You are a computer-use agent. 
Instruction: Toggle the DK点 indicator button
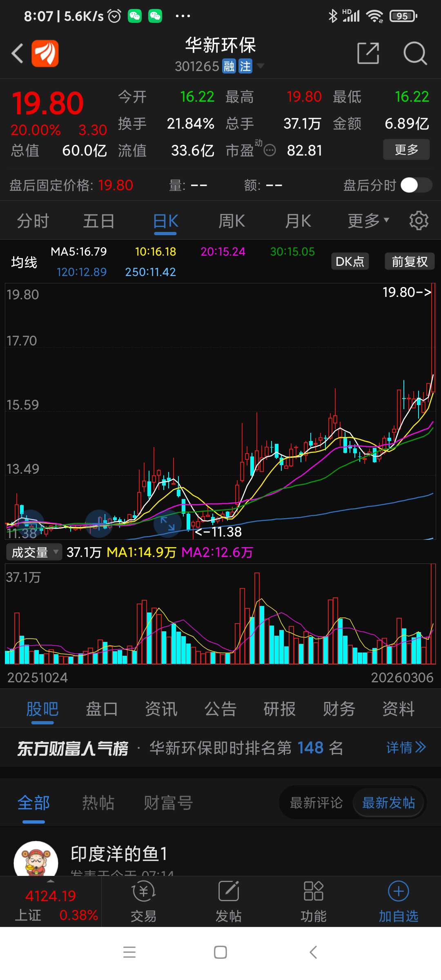pyautogui.click(x=350, y=261)
